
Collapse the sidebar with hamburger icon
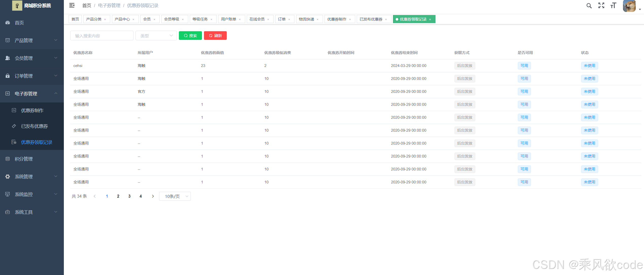pos(72,5)
